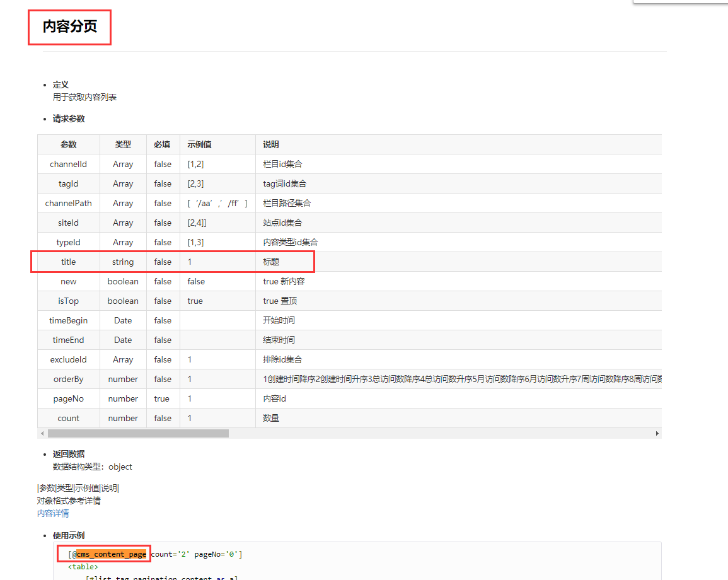Image resolution: width=728 pixels, height=580 pixels.
Task: Click the 请求参数 section label
Action: point(69,119)
